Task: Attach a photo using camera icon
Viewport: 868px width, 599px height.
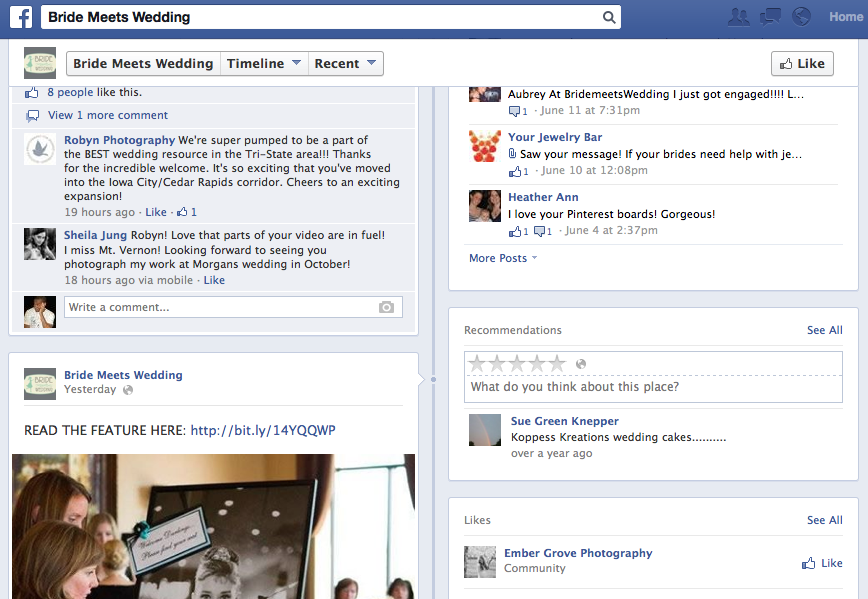Action: tap(386, 307)
